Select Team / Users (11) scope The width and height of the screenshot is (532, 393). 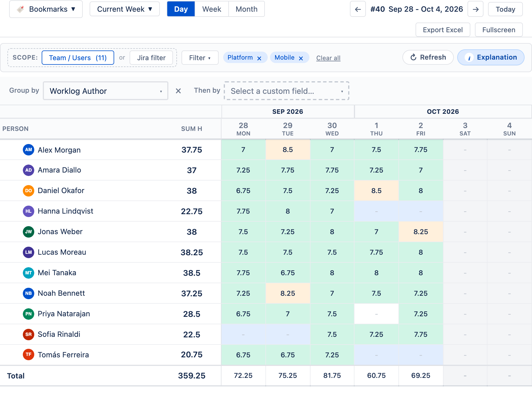tap(78, 58)
